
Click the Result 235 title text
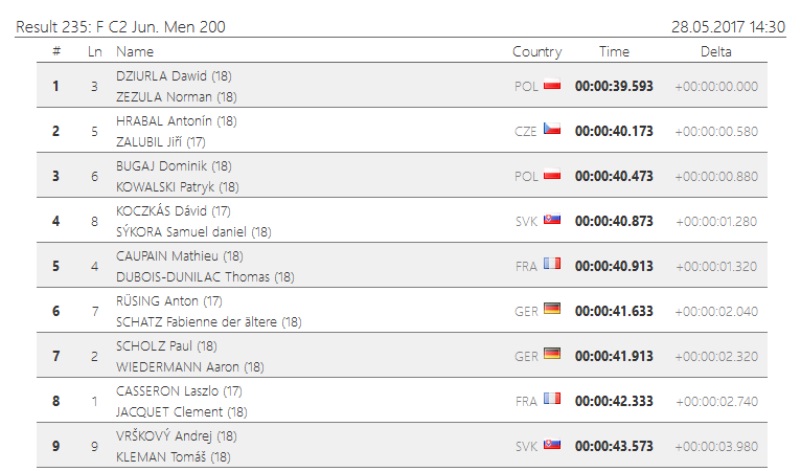pos(120,27)
